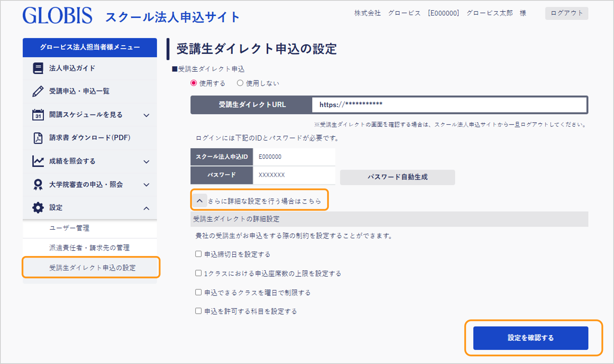
Task: Click the GLOBIS logo in the header
Action: click(x=57, y=16)
